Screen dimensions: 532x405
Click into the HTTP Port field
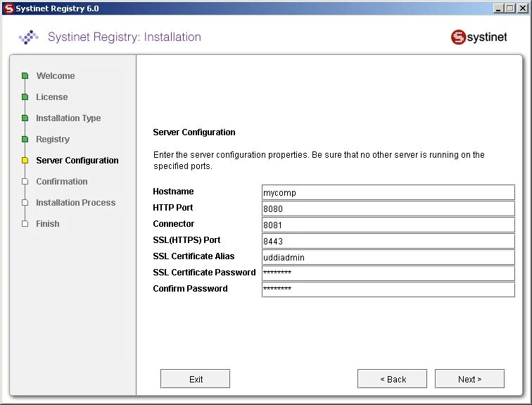coord(388,208)
